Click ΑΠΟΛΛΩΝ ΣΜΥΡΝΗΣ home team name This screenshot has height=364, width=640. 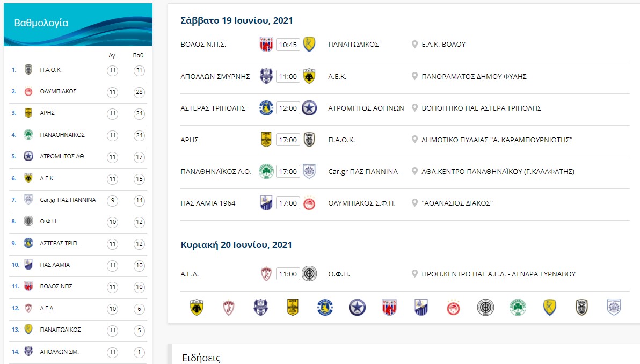coord(215,76)
